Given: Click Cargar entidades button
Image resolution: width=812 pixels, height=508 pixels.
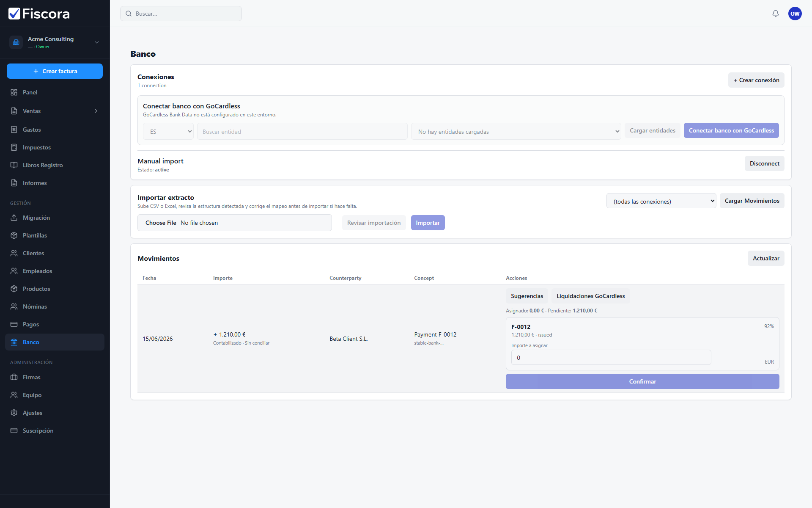Looking at the screenshot, I should [x=653, y=130].
